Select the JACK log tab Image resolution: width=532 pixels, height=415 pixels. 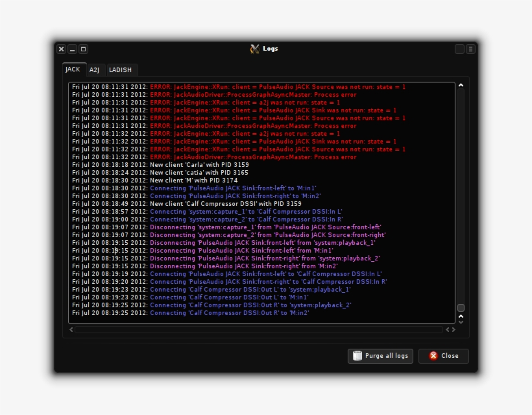click(x=73, y=69)
